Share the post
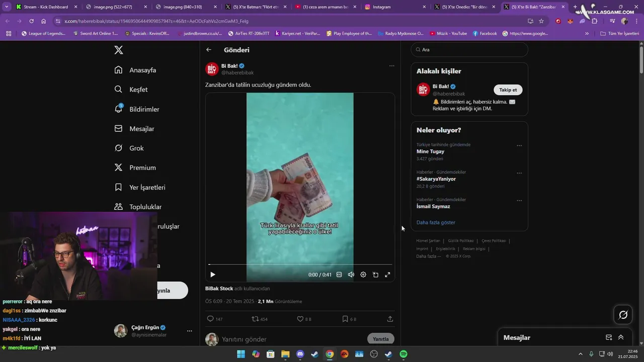 pyautogui.click(x=390, y=319)
